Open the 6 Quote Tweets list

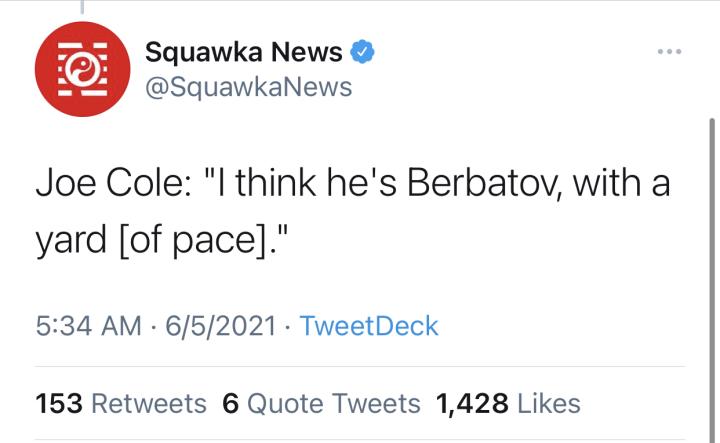click(321, 403)
